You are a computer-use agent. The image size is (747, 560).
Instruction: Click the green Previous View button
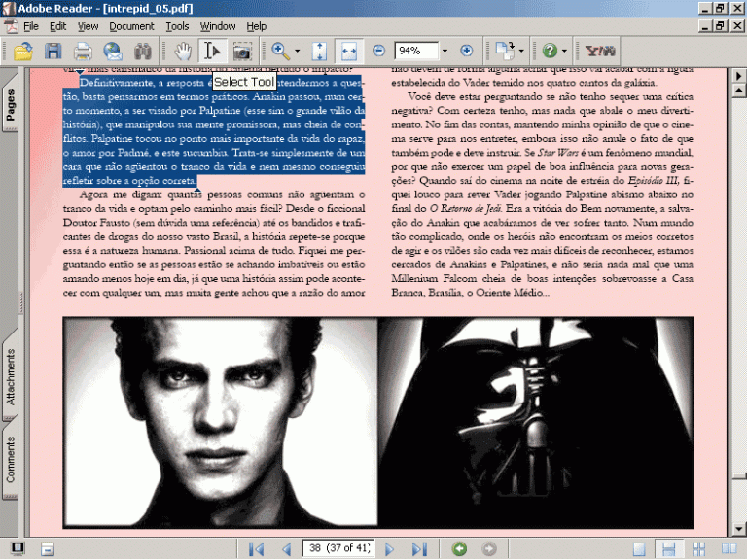coord(459,548)
